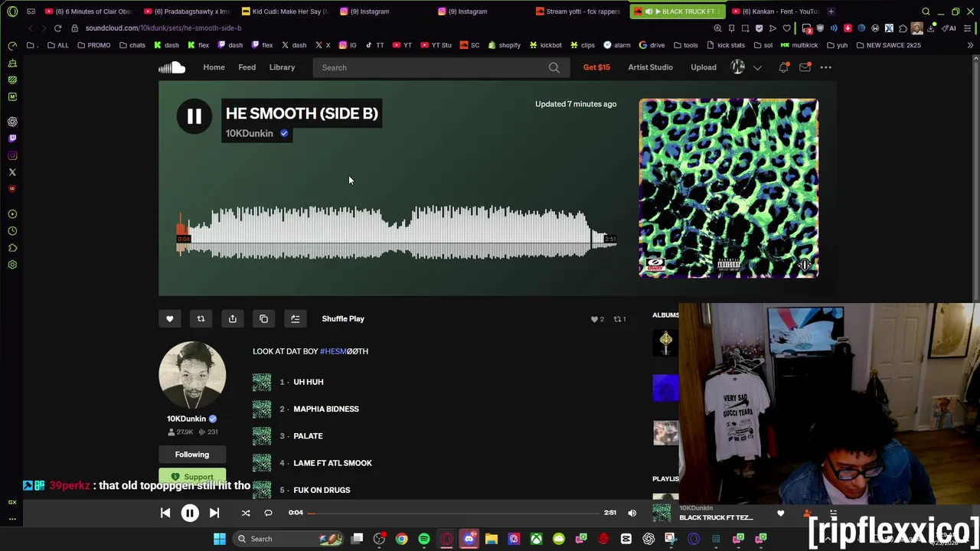The image size is (980, 551).
Task: Play track 4 LAME FT ATL SMOOK
Action: point(332,463)
